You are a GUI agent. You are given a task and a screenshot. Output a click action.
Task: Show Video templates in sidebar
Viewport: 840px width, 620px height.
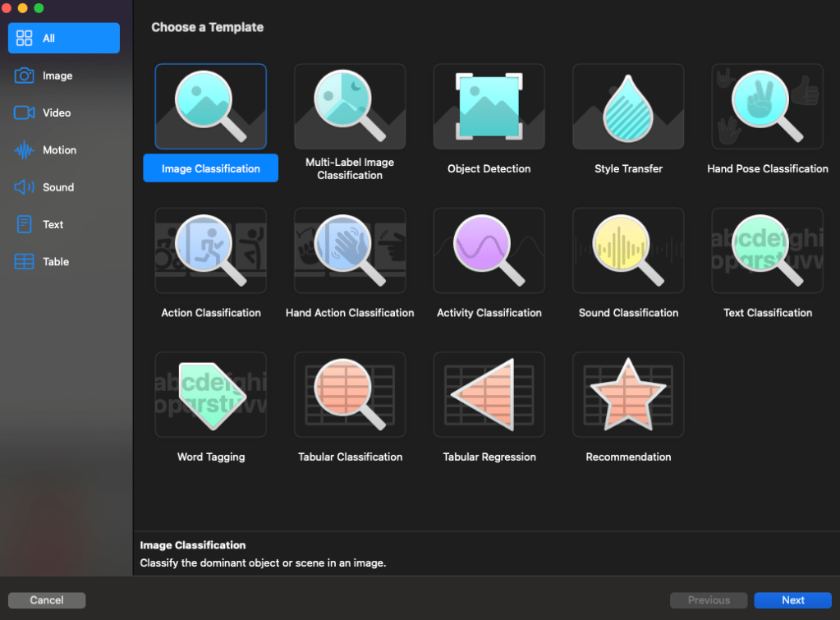[x=57, y=113]
